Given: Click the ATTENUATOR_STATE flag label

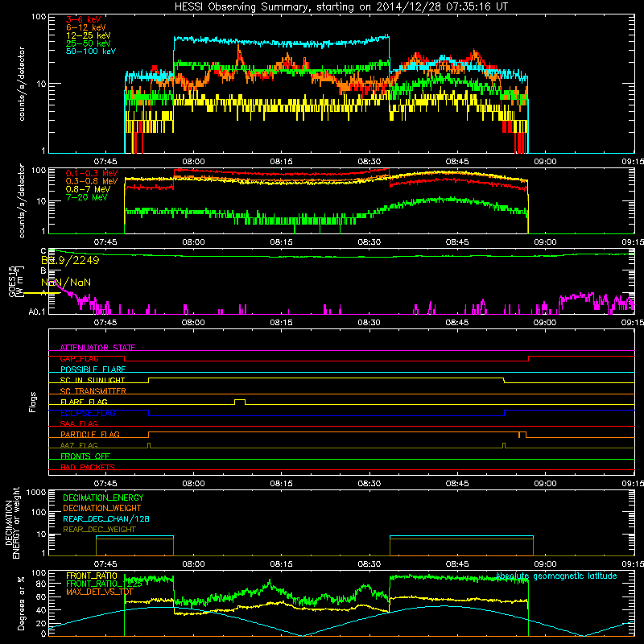Looking at the screenshot, I should [97, 348].
